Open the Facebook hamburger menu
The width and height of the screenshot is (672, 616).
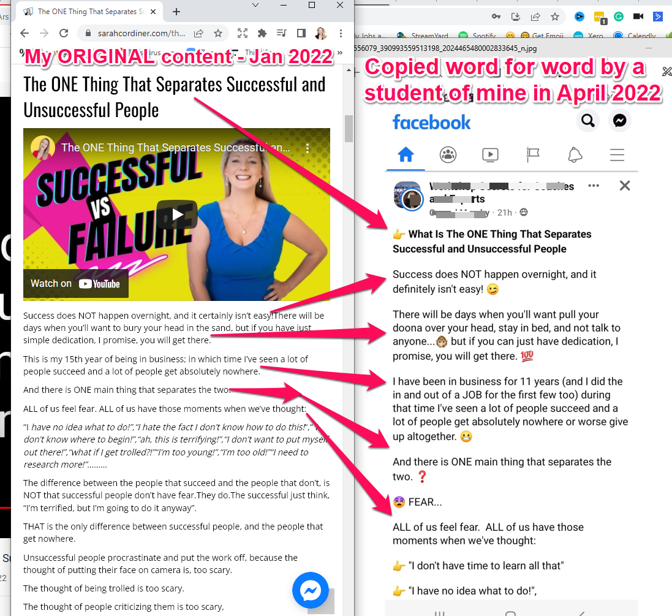click(617, 154)
